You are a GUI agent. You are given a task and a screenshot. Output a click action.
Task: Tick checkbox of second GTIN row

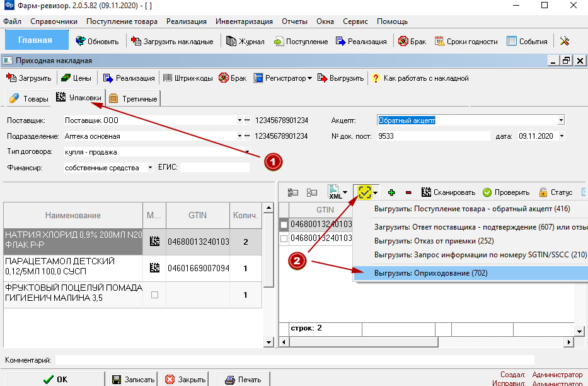[x=284, y=238]
